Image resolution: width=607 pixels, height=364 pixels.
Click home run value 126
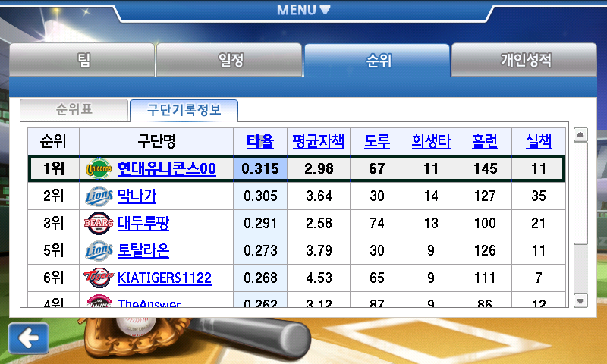click(x=485, y=251)
